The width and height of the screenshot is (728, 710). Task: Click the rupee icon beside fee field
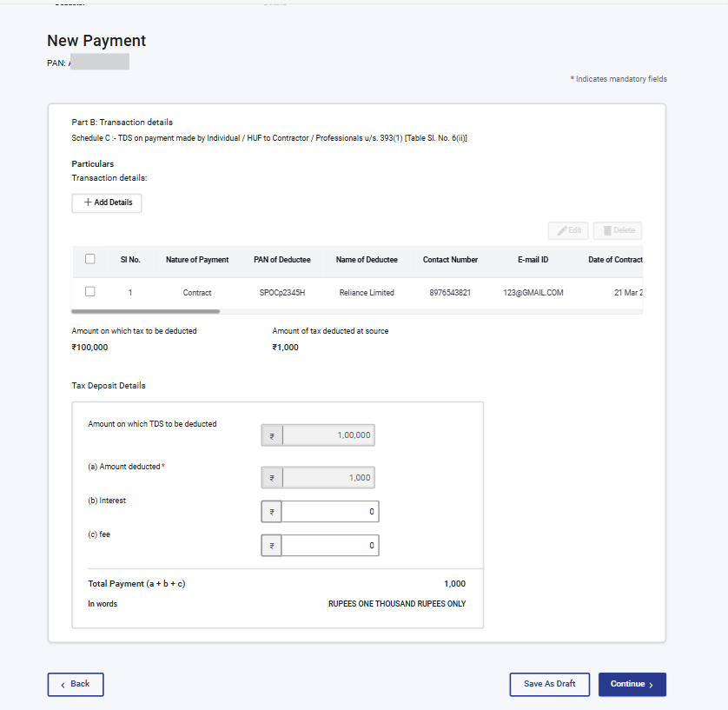[270, 545]
